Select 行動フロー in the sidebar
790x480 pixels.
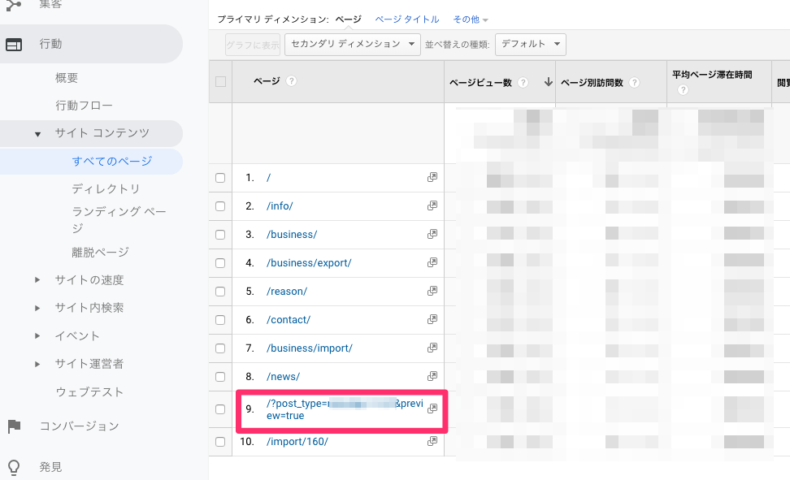(84, 106)
